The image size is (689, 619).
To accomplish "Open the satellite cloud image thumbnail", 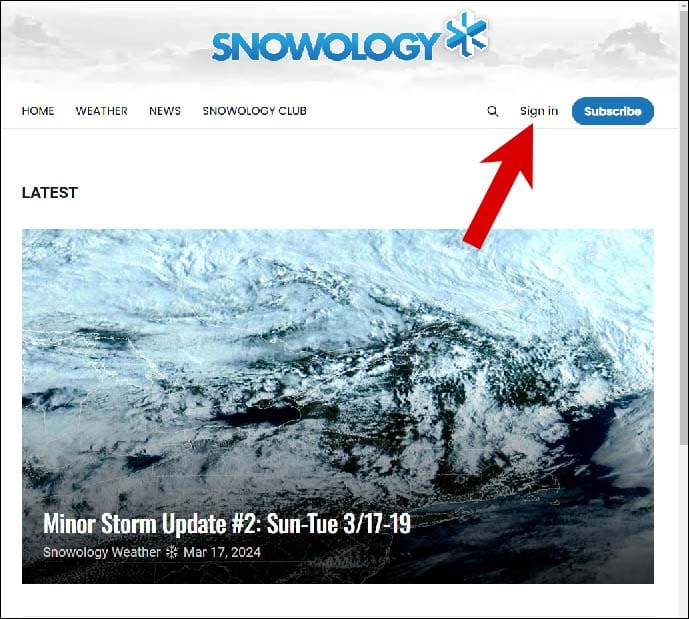I will pos(337,406).
